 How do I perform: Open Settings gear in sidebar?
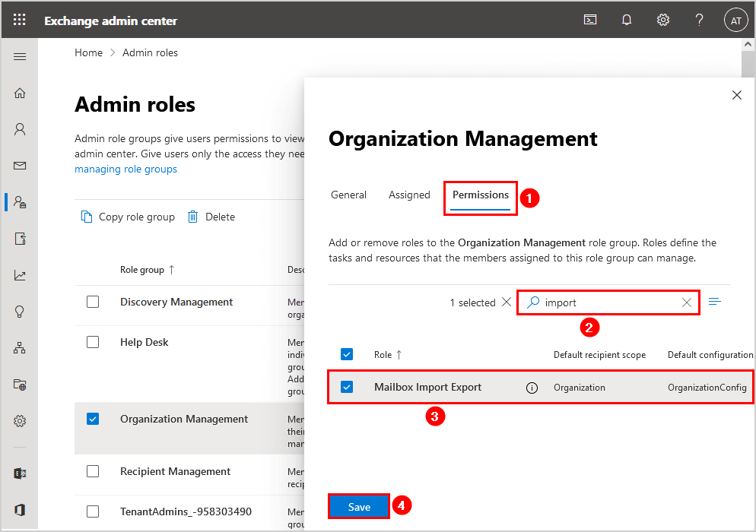[20, 421]
